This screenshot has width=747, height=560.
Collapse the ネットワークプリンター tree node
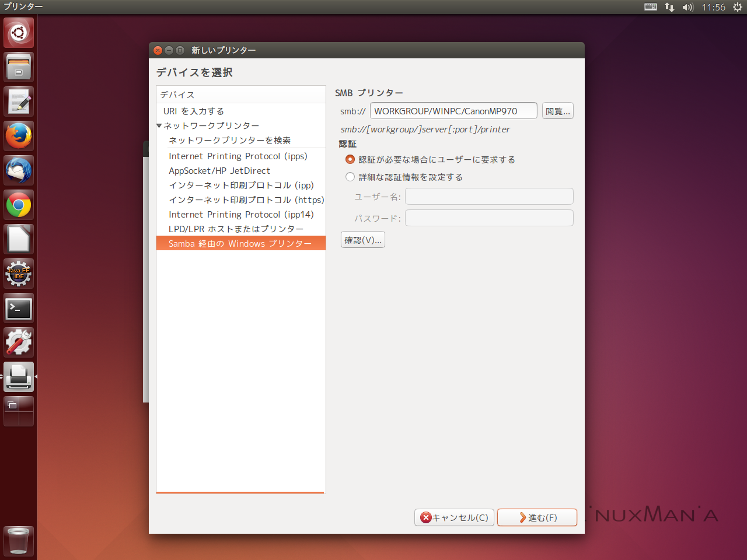pyautogui.click(x=159, y=125)
